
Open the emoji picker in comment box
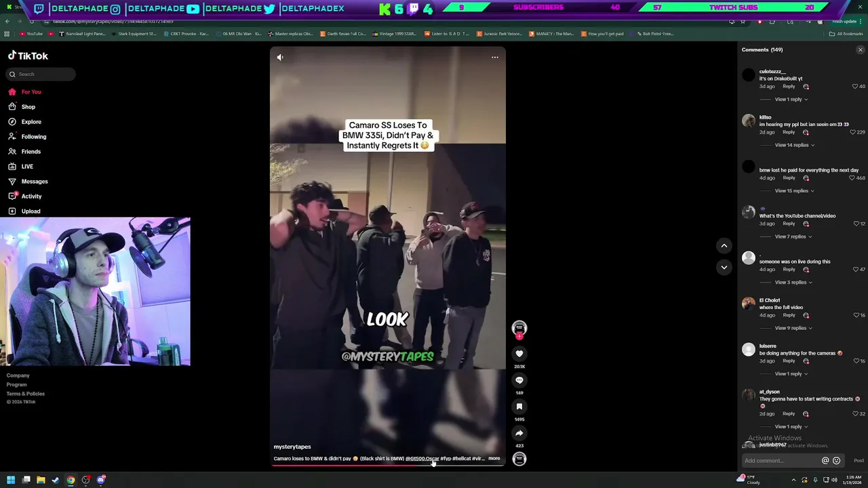tap(836, 461)
